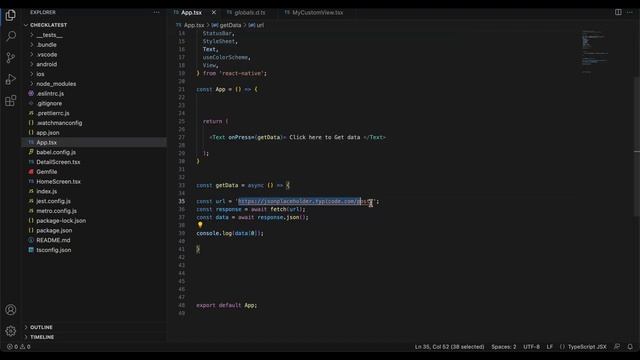Open the .eslintrc.js file
This screenshot has height=360, width=640.
point(50,94)
